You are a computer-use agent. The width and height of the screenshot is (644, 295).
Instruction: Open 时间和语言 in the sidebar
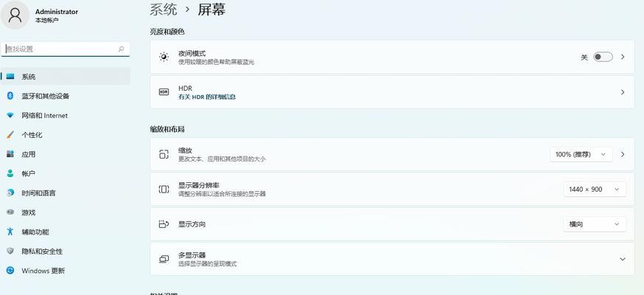click(x=66, y=192)
